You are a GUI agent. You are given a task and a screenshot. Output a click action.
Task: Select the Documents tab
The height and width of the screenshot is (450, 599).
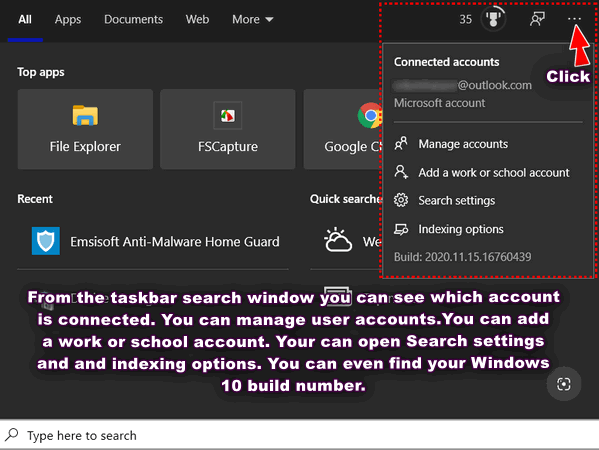[x=133, y=19]
